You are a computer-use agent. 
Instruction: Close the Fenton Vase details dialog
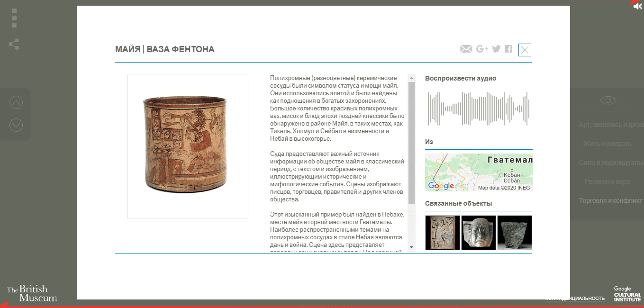coord(525,50)
